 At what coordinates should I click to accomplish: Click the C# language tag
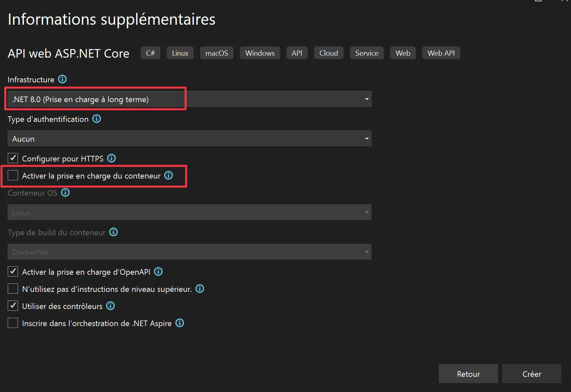point(150,53)
